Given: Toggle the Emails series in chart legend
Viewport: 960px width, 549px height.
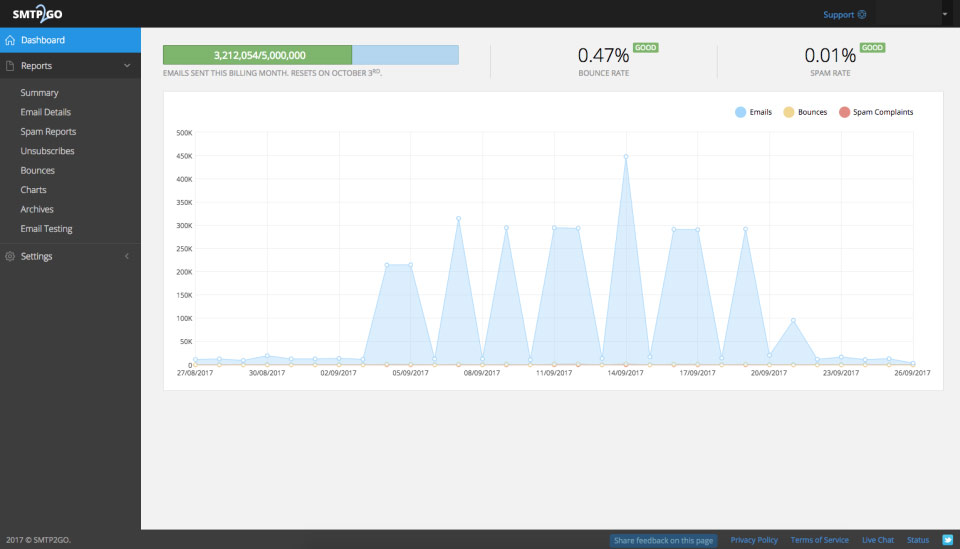Looking at the screenshot, I should [753, 112].
